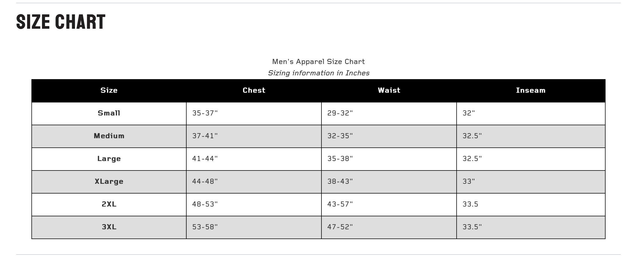Click the Small chest cell 35-37"
644x264 pixels.
click(205, 113)
